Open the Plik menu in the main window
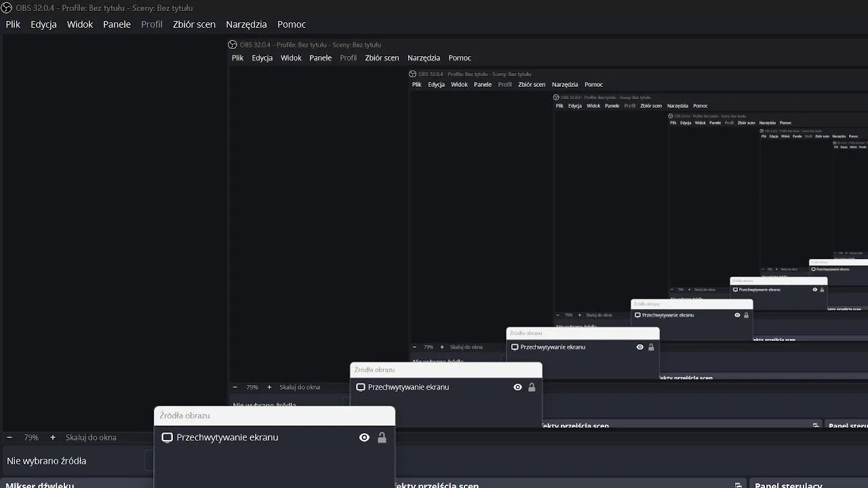868x488 pixels. click(x=13, y=24)
